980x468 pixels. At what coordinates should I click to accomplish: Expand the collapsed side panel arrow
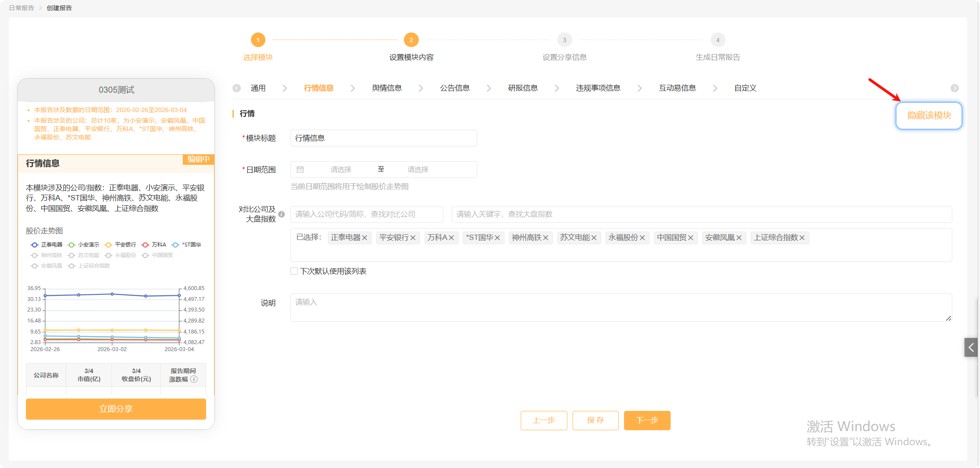pyautogui.click(x=971, y=348)
